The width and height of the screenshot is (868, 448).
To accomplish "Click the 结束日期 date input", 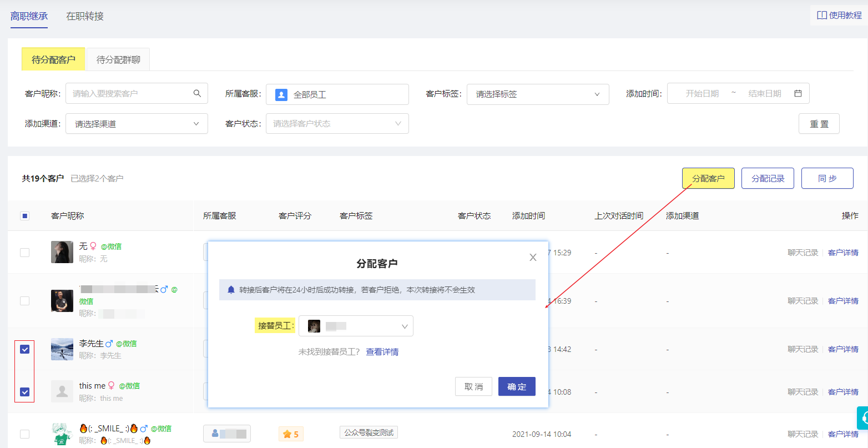I will click(765, 93).
